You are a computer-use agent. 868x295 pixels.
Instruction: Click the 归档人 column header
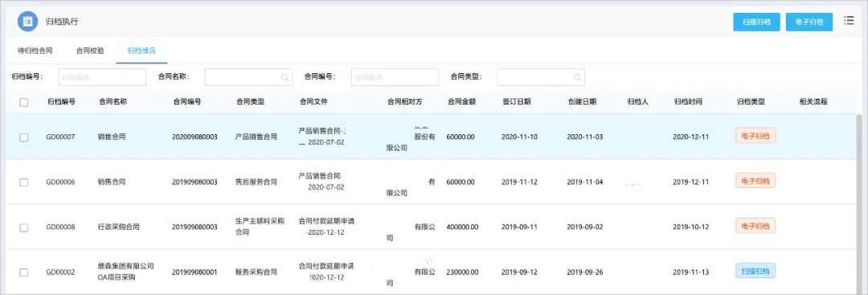pyautogui.click(x=637, y=102)
